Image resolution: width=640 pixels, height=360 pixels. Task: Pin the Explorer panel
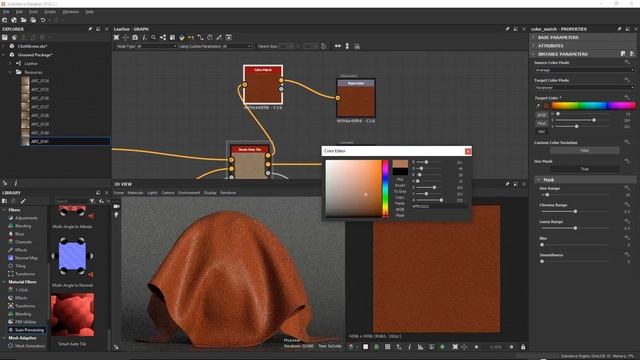click(x=90, y=29)
